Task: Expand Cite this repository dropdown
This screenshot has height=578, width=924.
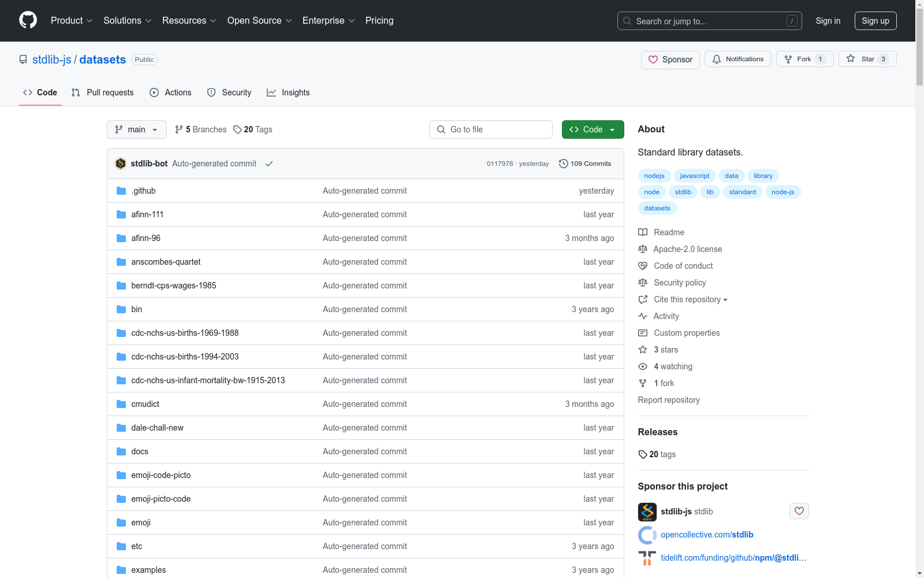Action: coord(691,299)
